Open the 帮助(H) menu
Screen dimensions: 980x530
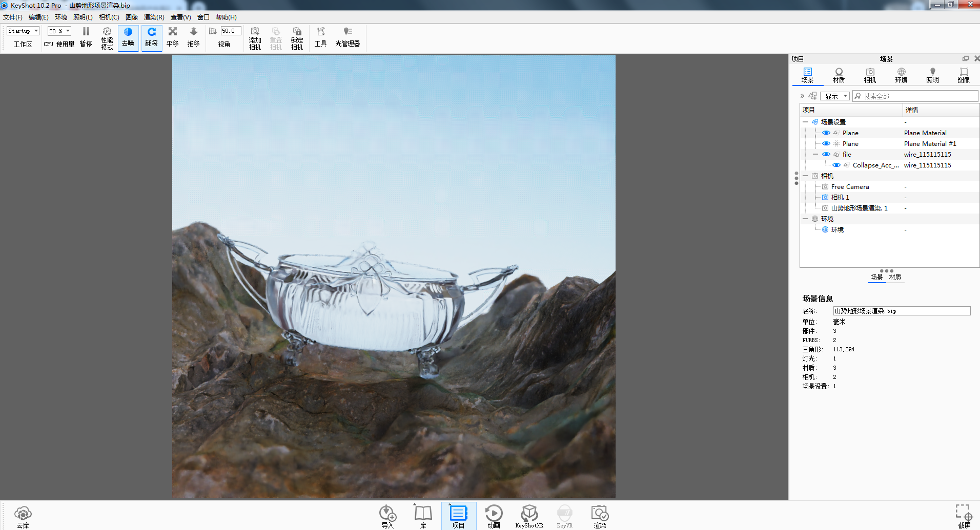coord(226,17)
